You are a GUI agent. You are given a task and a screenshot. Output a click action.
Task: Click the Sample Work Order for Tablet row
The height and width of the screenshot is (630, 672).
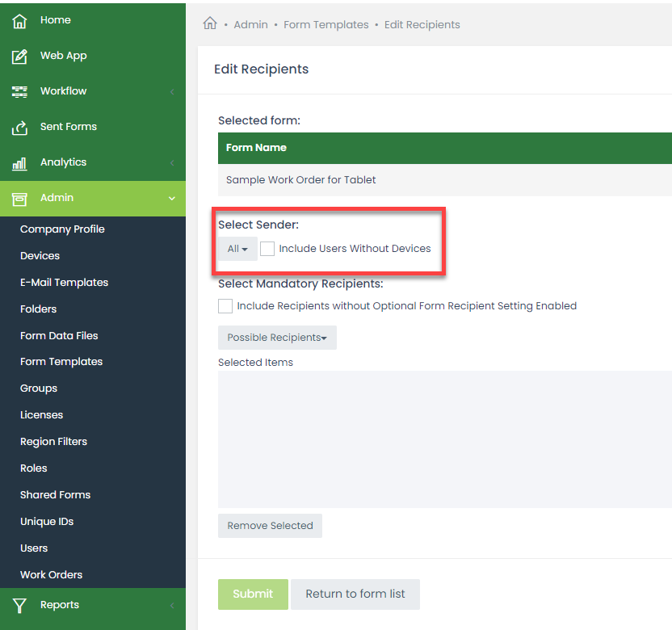[445, 180]
